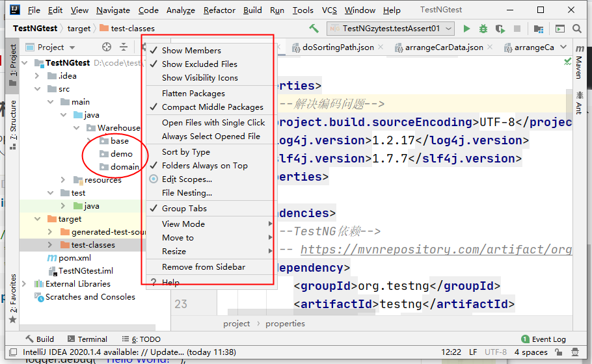The image size is (592, 364).
Task: Collapse the src folder
Action: coord(37,89)
